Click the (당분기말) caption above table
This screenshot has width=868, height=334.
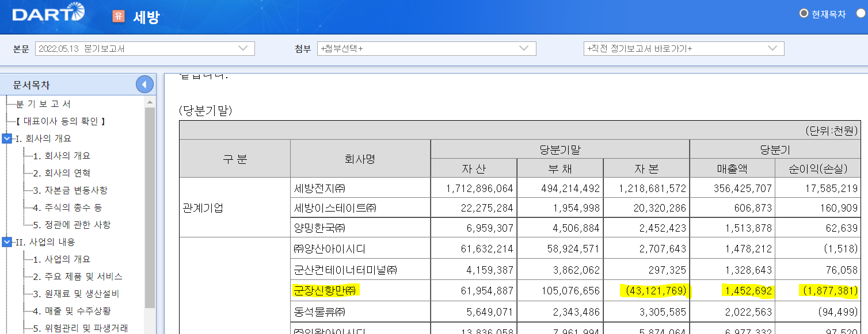(x=205, y=110)
